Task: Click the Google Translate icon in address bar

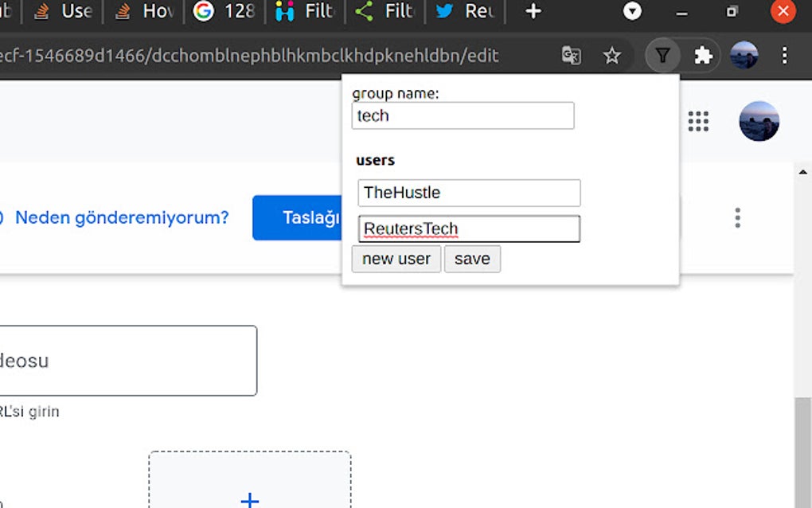Action: tap(571, 56)
